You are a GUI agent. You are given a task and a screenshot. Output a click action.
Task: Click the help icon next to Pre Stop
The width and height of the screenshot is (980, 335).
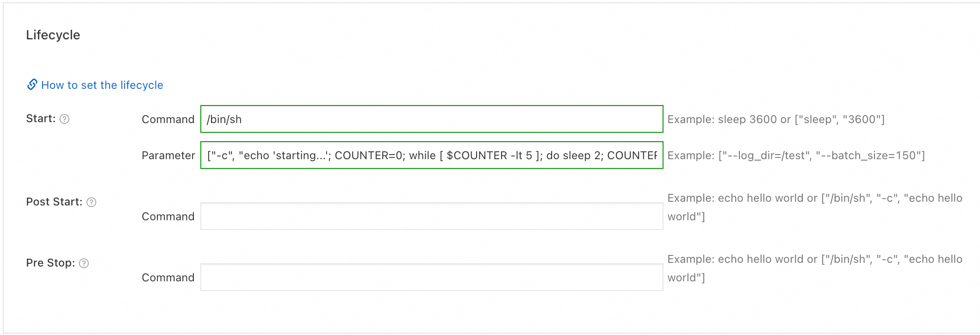[x=84, y=263]
